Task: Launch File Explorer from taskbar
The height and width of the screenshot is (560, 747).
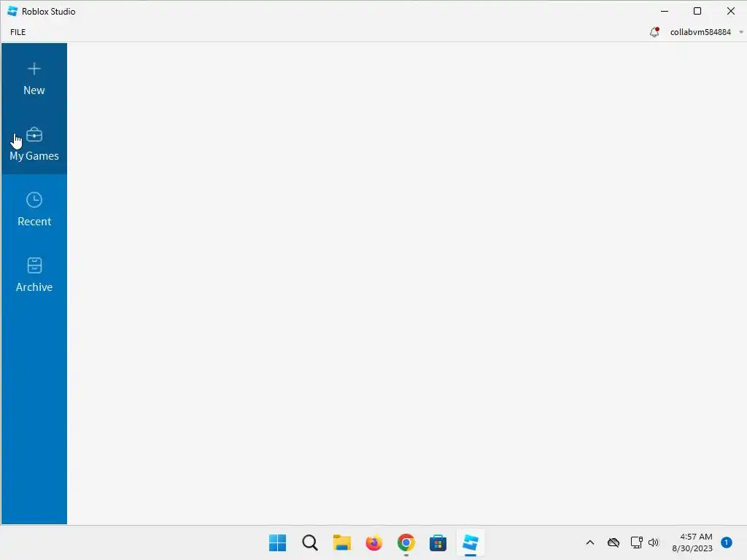Action: (x=341, y=542)
